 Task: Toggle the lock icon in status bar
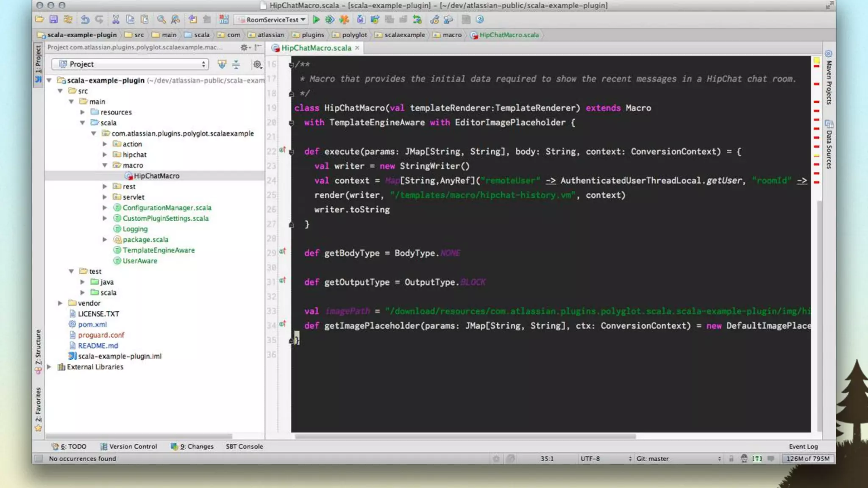731,459
